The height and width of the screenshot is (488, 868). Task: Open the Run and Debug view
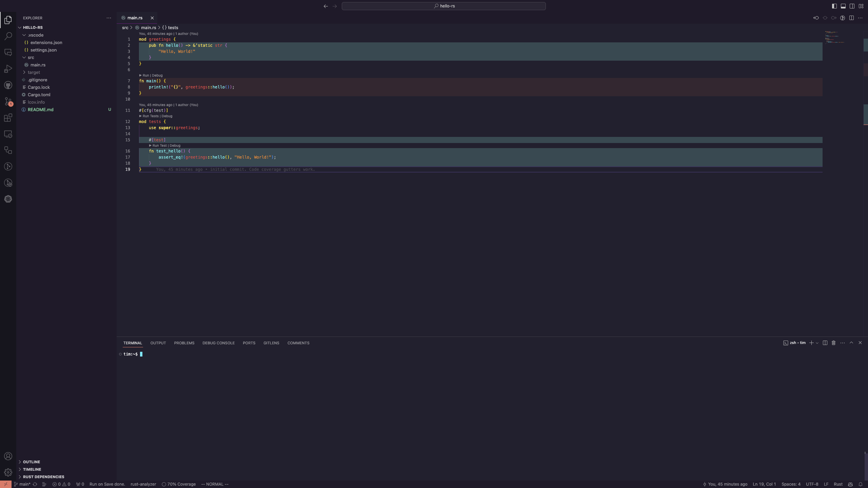[x=8, y=69]
